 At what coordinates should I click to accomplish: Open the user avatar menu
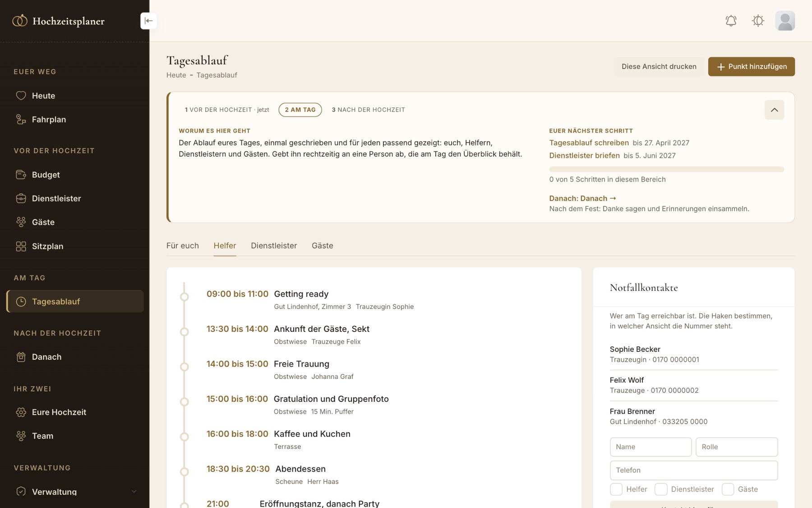point(785,21)
